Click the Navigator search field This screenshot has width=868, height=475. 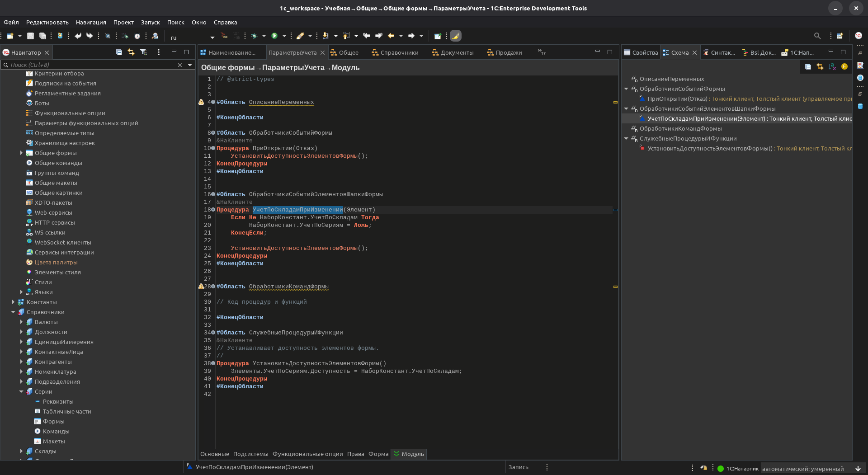point(90,65)
